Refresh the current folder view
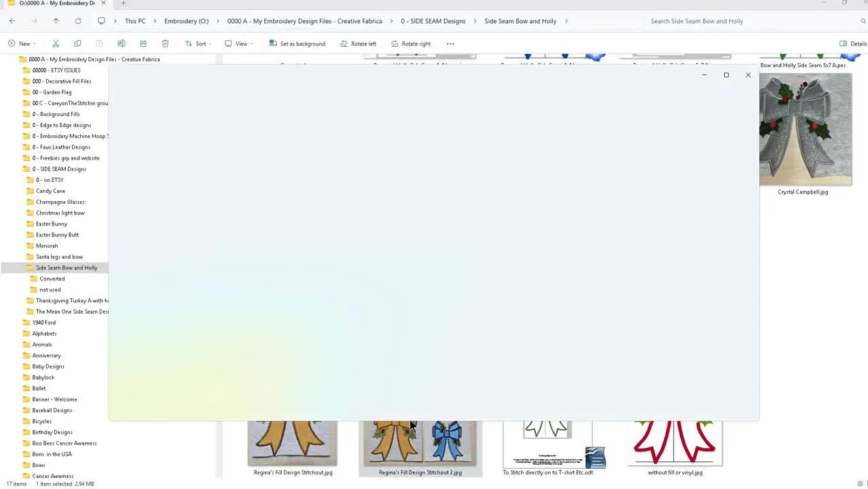This screenshot has height=489, width=868. point(78,21)
